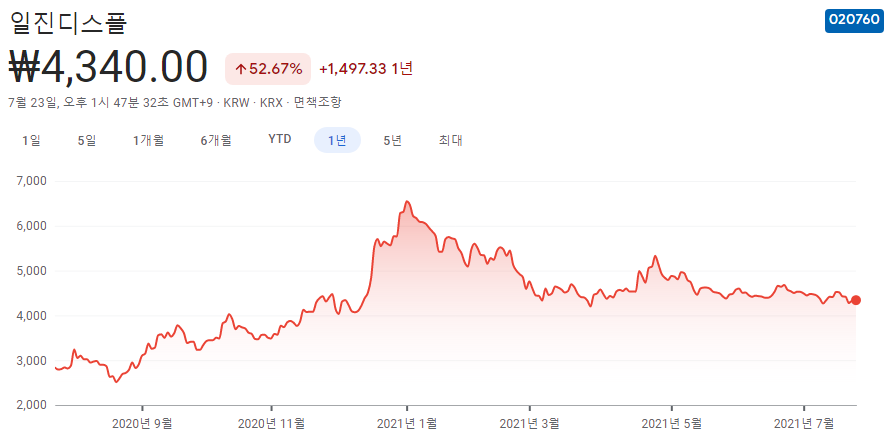Screen dimensions: 893x444
Task: Click the 2,000 y-axis label
Action: point(33,405)
